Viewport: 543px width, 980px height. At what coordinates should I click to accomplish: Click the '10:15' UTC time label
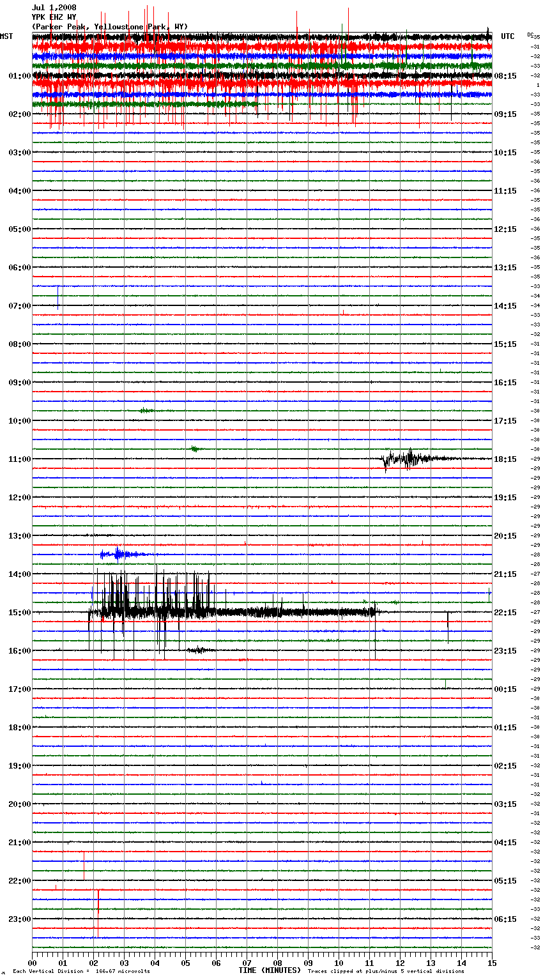coord(505,153)
